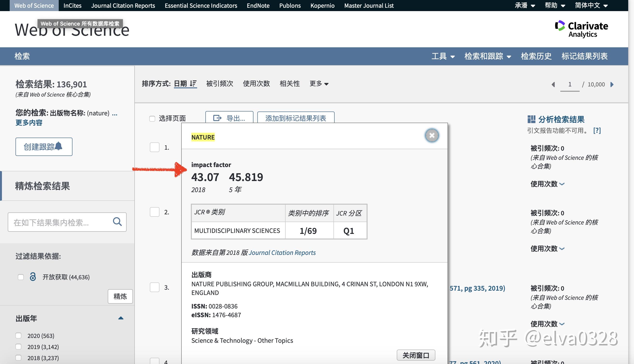This screenshot has height=364, width=634.
Task: Sort results by 日期
Action: [180, 84]
